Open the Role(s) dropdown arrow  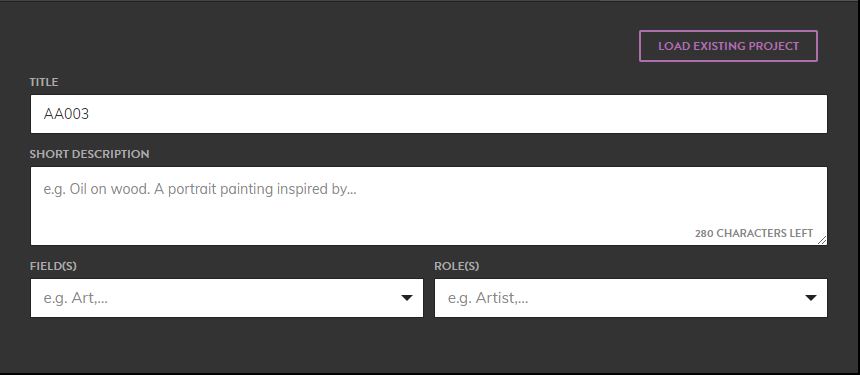(x=811, y=298)
